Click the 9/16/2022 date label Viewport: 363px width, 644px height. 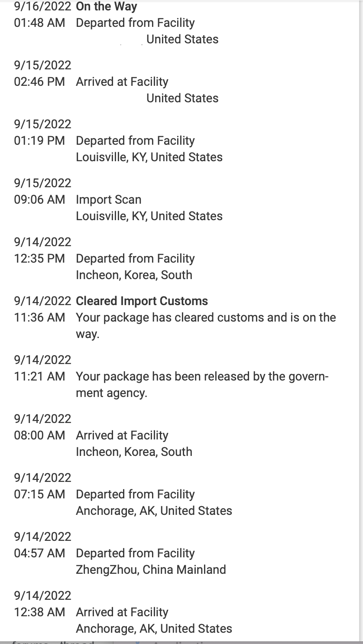(42, 7)
